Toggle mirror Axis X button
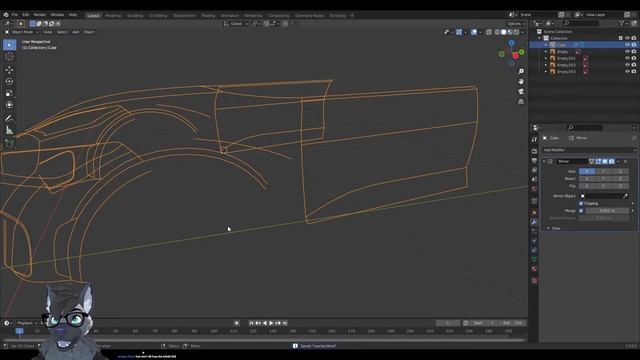This screenshot has height=360, width=640. pos(587,171)
